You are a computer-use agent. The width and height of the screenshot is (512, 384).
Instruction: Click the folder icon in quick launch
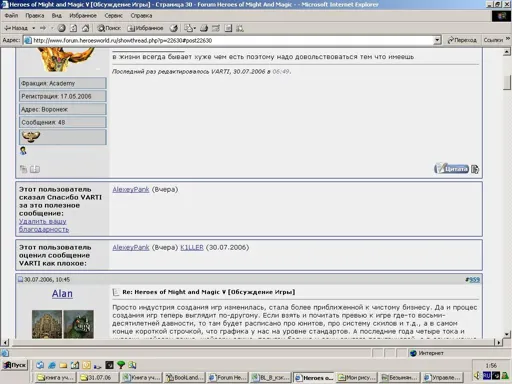(63, 365)
